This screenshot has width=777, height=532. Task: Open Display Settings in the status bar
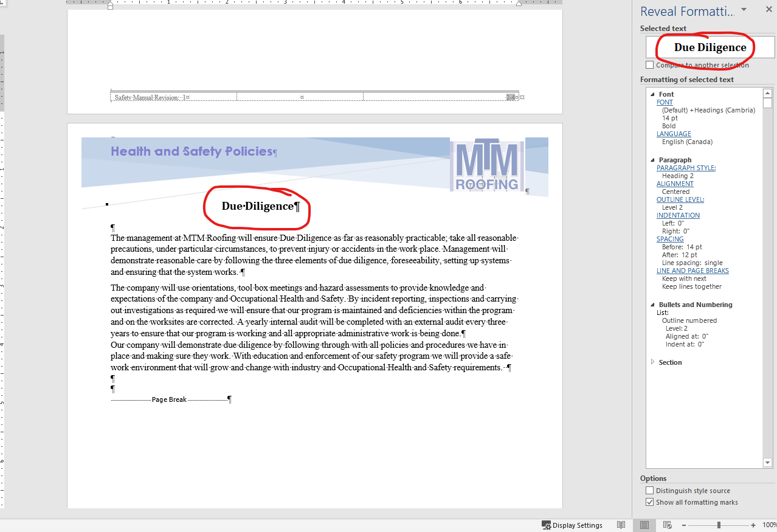[572, 525]
